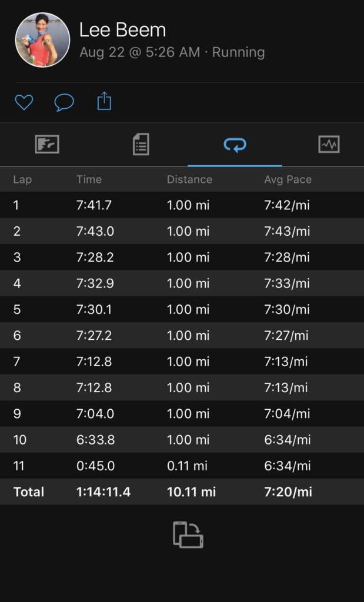
Task: Tap the Avg Pace column header
Action: point(288,179)
